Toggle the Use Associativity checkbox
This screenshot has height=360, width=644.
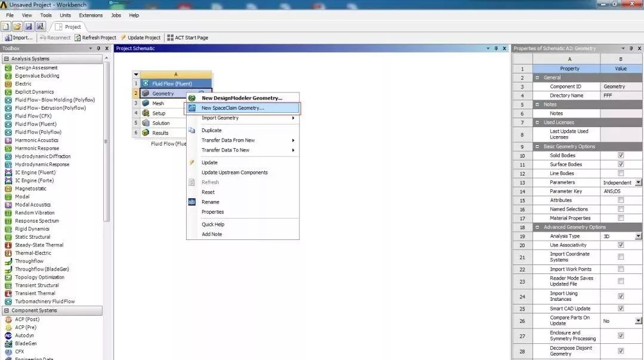click(621, 245)
